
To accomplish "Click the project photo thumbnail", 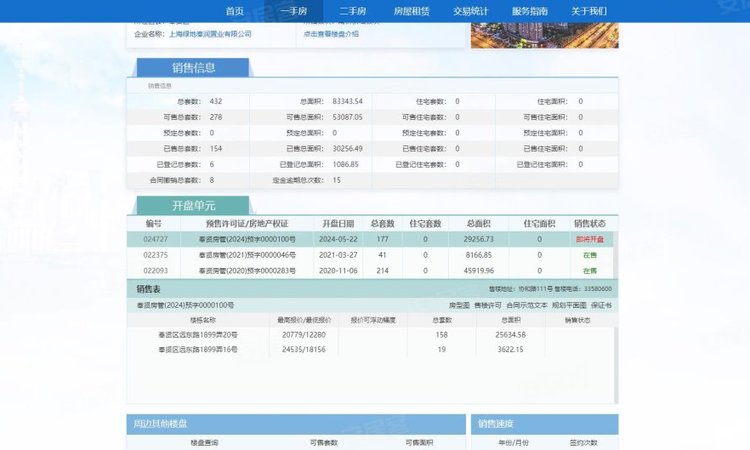I will (544, 35).
